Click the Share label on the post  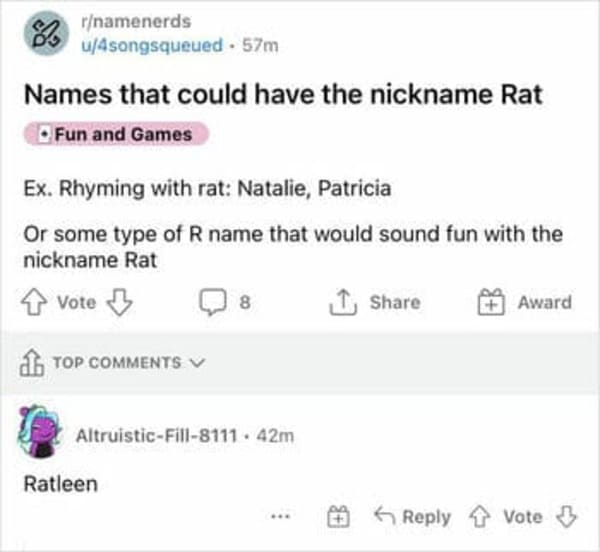coord(395,302)
